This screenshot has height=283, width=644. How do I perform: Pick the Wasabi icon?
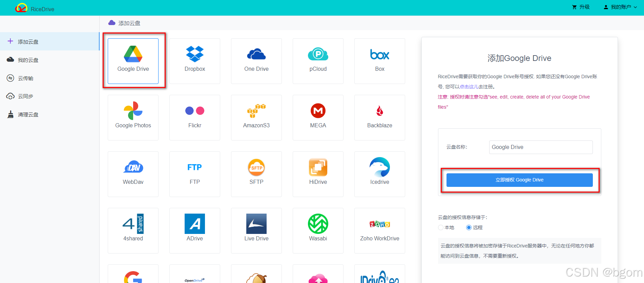(318, 224)
